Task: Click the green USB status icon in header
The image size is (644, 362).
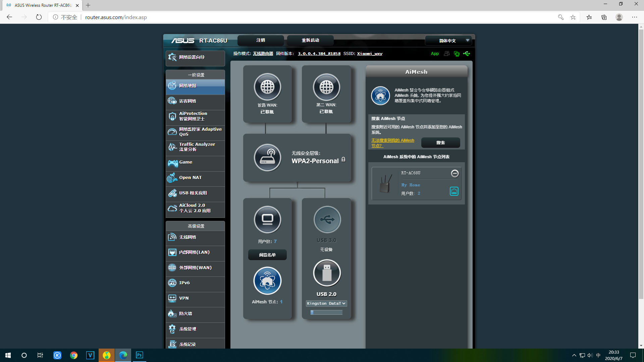Action: click(467, 54)
